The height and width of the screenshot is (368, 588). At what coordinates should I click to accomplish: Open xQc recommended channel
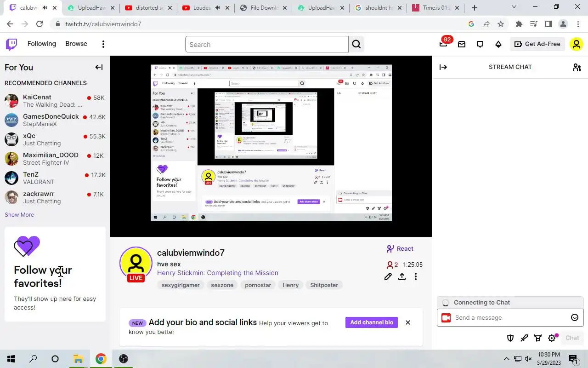point(55,139)
